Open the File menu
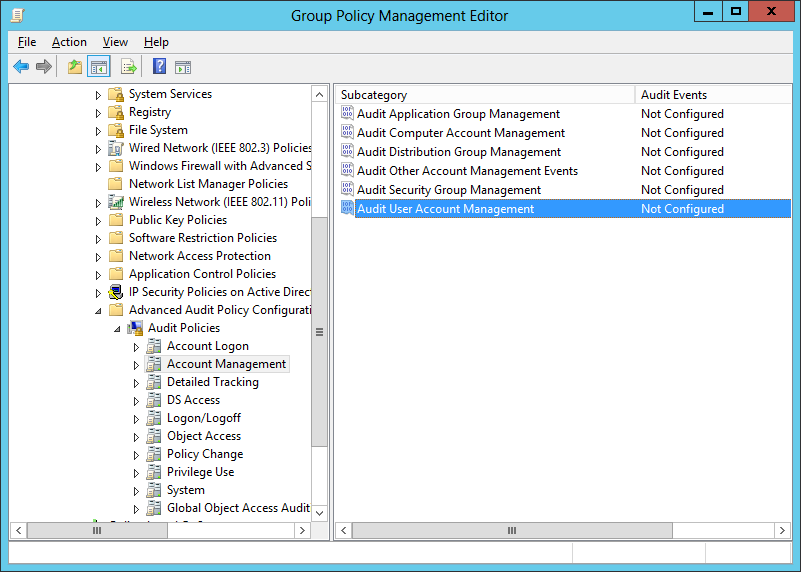801x572 pixels. (27, 42)
